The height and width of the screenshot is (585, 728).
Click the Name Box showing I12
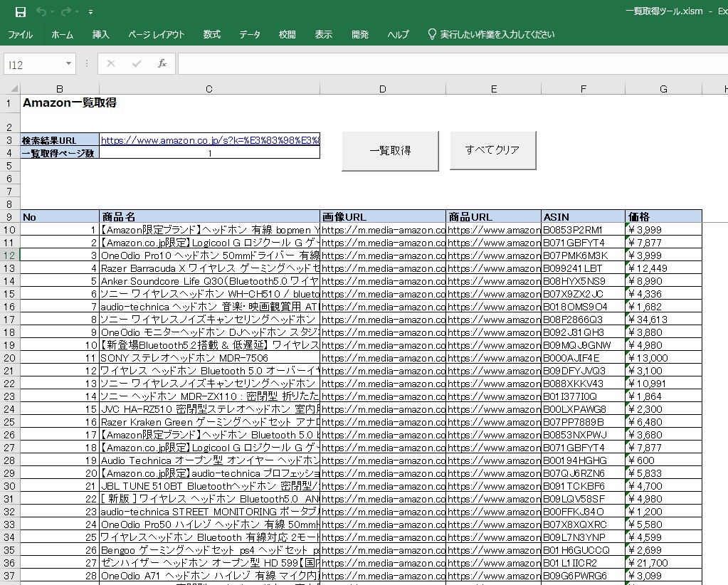[33, 65]
